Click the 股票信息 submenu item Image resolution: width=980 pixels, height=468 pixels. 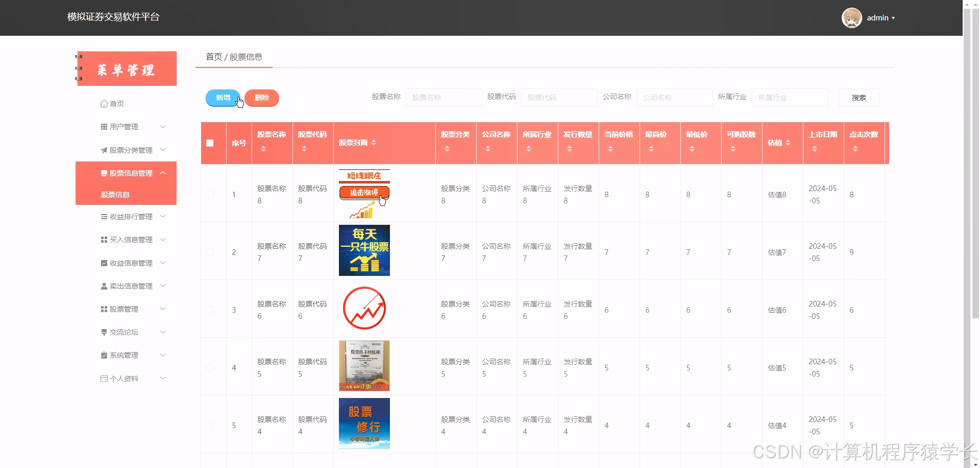(116, 194)
